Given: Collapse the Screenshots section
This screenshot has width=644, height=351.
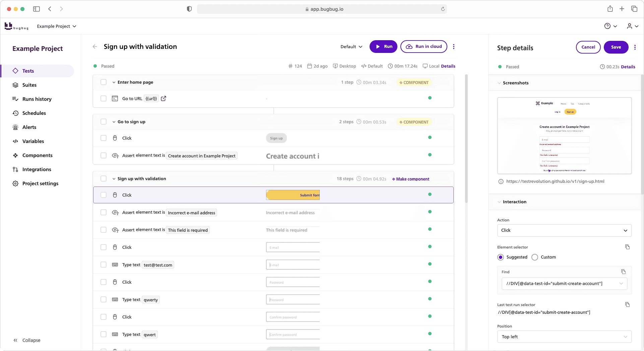Looking at the screenshot, I should [x=499, y=83].
